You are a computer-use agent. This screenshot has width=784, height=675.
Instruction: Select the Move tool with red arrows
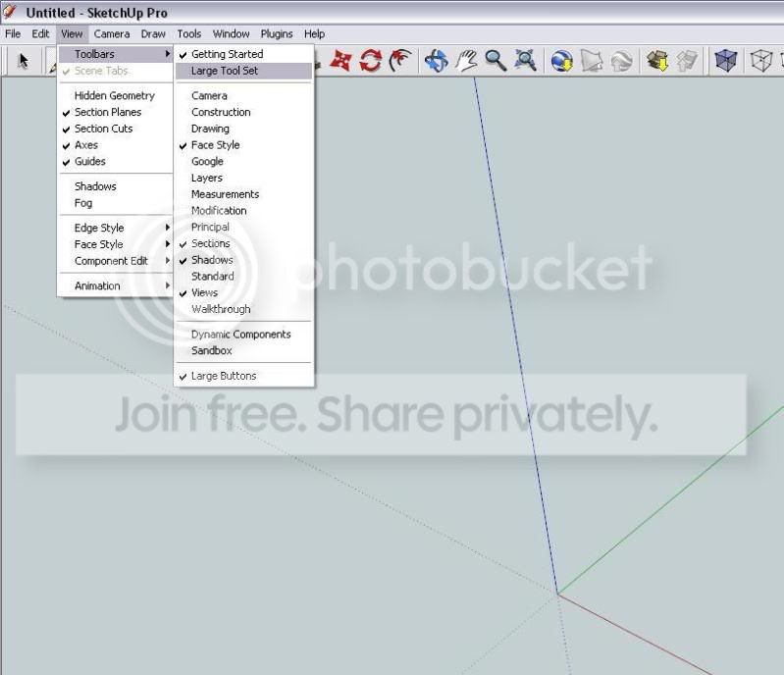click(340, 61)
